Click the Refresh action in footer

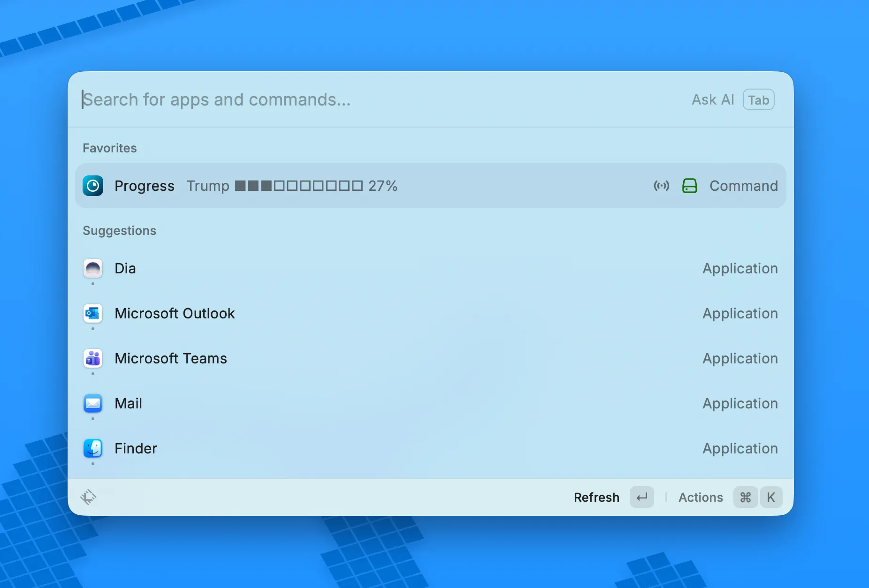pos(596,497)
